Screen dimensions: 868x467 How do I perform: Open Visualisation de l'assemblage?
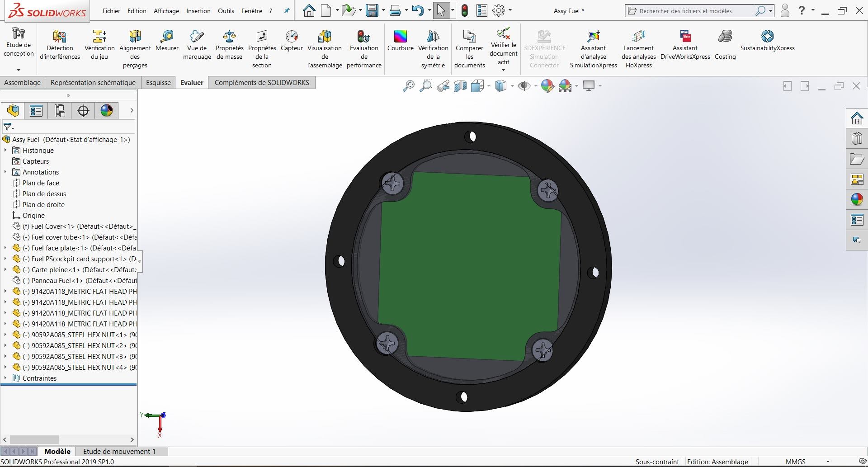click(325, 49)
